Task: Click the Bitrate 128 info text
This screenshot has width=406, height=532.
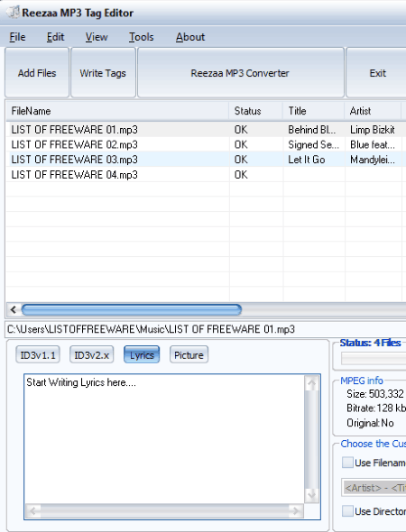Action: [376, 408]
